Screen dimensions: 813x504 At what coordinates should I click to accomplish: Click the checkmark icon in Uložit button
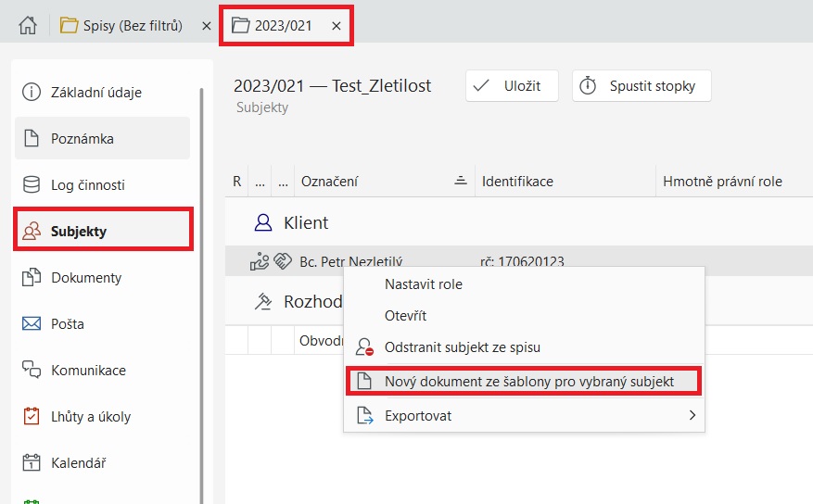pyautogui.click(x=481, y=85)
